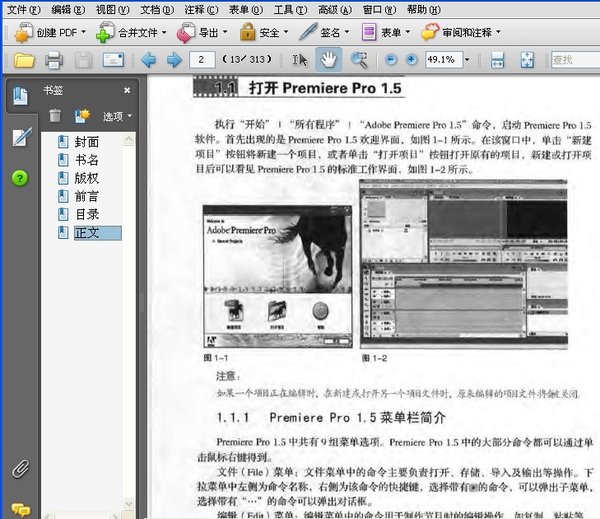Viewport: 600px width, 519px height.
Task: Click the 合并文件 icon
Action: click(105, 33)
